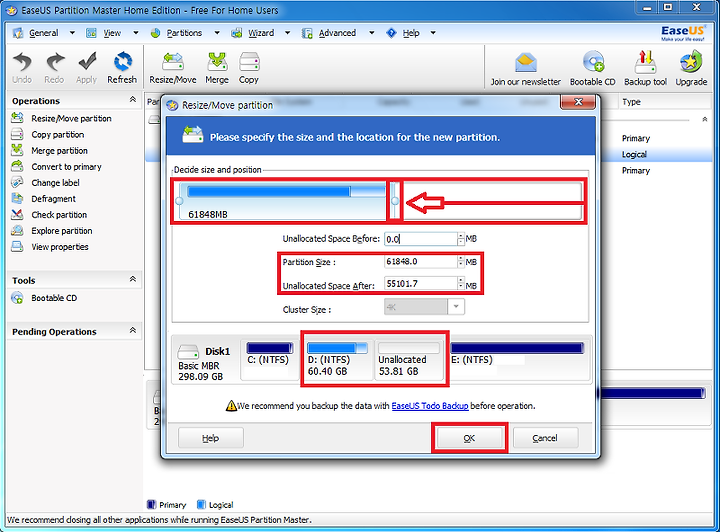Collapse the Pending Operations panel
This screenshot has width=720, height=532.
click(133, 330)
